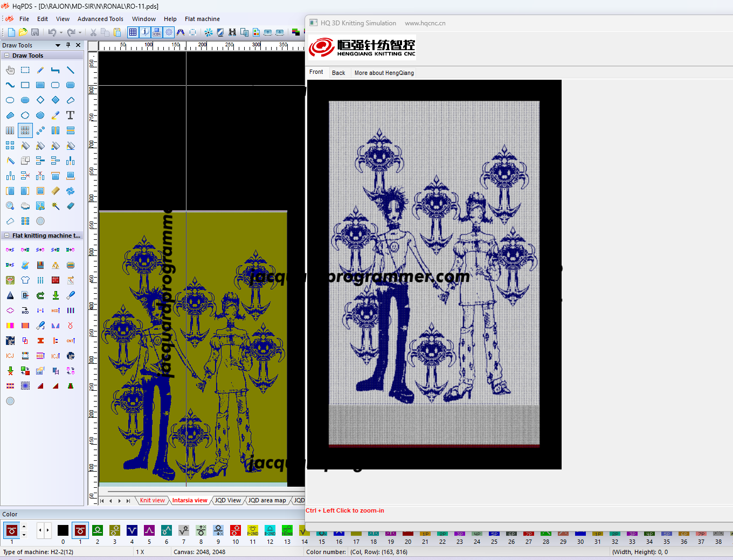The width and height of the screenshot is (733, 560).
Task: Open the More about HengQiang link
Action: click(x=384, y=73)
